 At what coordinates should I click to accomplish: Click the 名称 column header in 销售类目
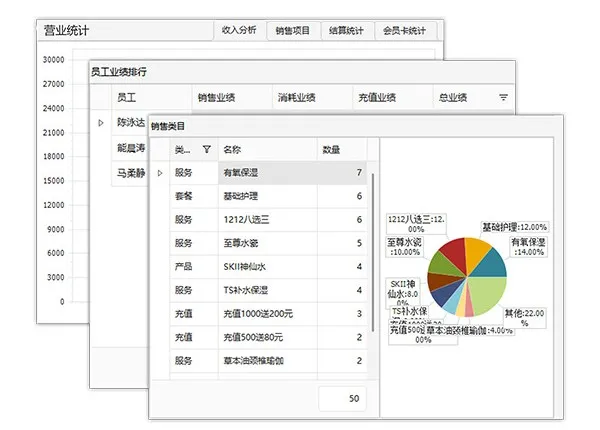[x=268, y=150]
